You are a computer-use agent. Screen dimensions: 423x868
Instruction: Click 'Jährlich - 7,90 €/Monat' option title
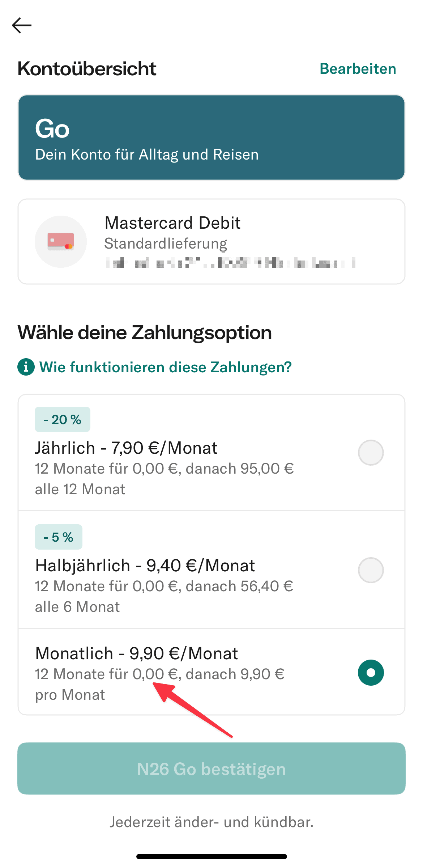(x=126, y=448)
